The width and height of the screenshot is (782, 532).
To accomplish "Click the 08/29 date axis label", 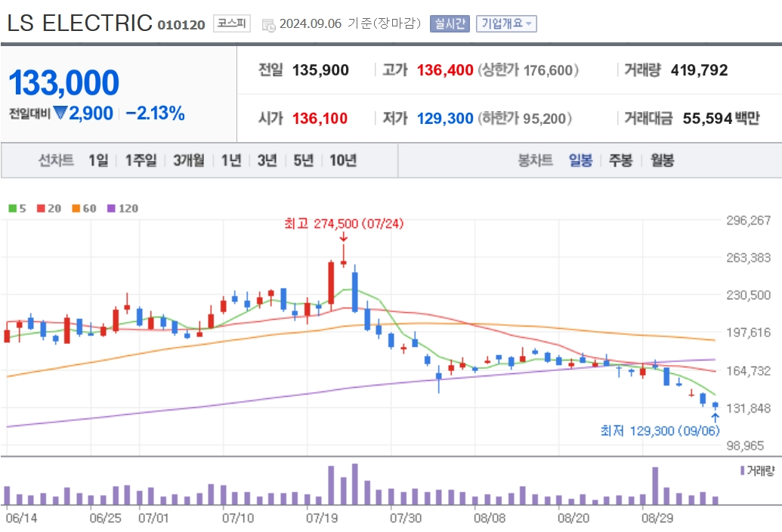I will [x=657, y=518].
